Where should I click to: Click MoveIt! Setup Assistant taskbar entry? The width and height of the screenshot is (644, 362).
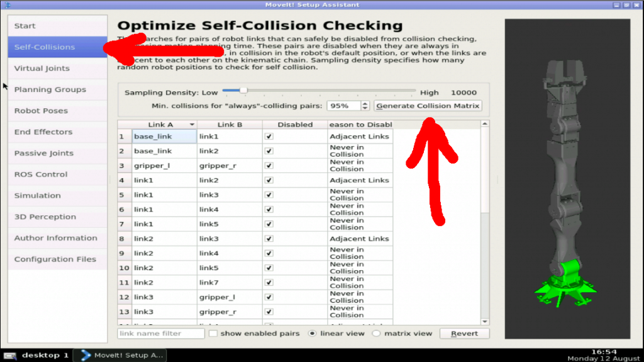point(120,356)
